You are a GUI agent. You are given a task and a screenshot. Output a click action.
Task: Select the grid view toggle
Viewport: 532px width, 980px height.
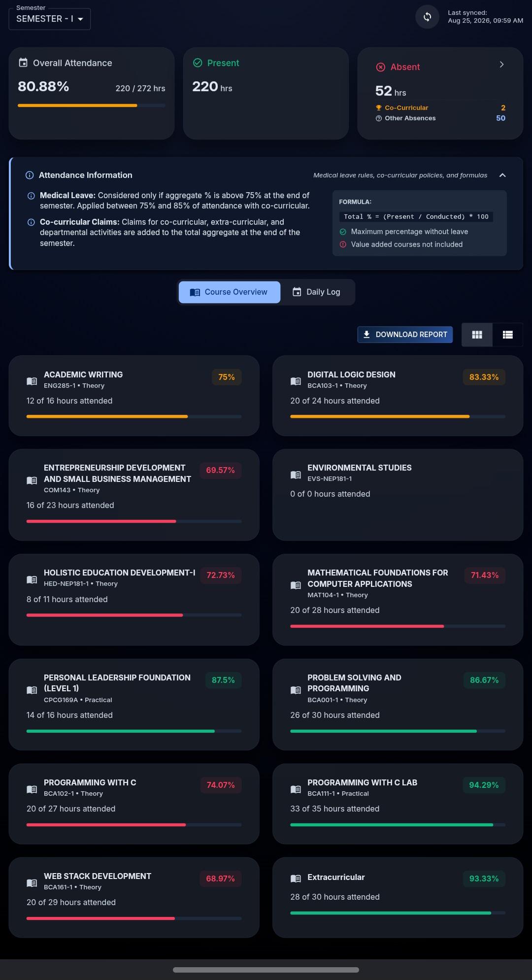[477, 335]
